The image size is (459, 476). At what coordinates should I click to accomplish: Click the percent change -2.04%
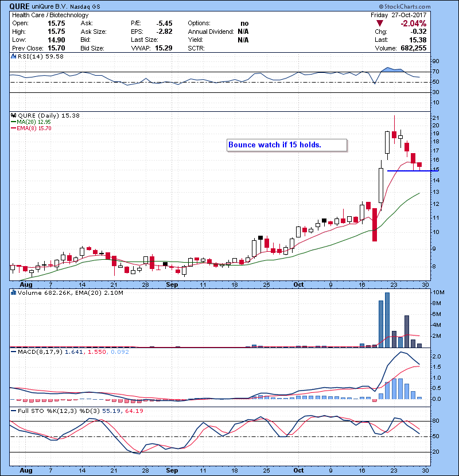pyautogui.click(x=414, y=24)
